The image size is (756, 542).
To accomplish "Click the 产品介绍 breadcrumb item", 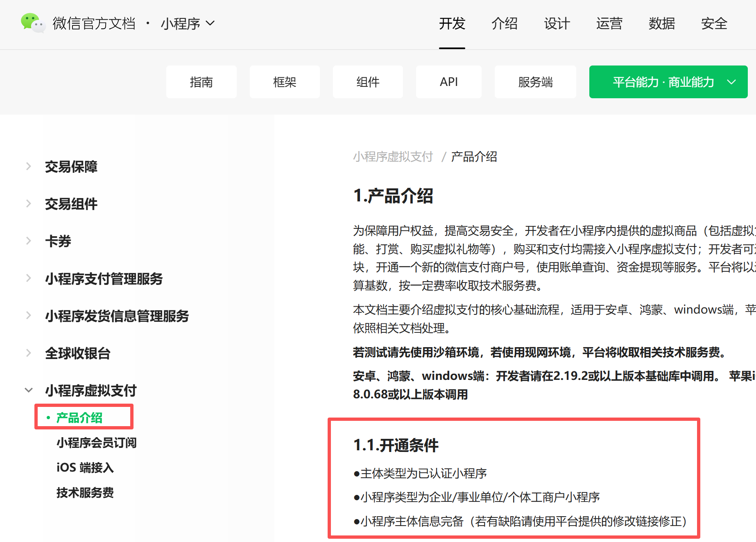I will (x=474, y=156).
